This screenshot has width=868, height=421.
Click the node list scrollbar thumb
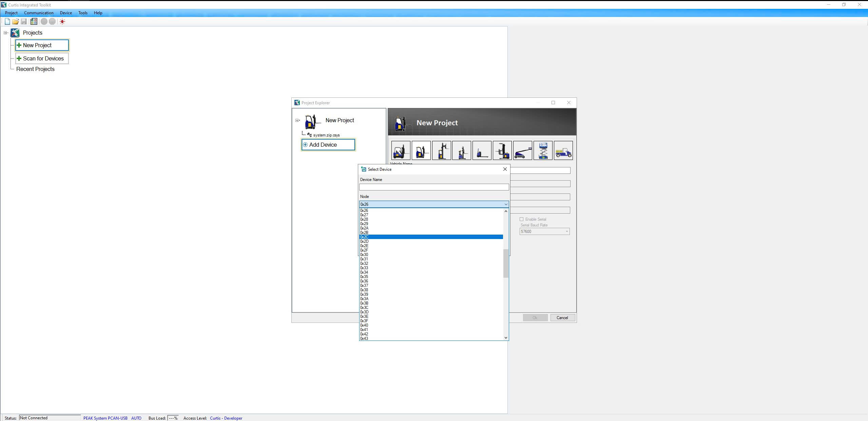click(506, 263)
